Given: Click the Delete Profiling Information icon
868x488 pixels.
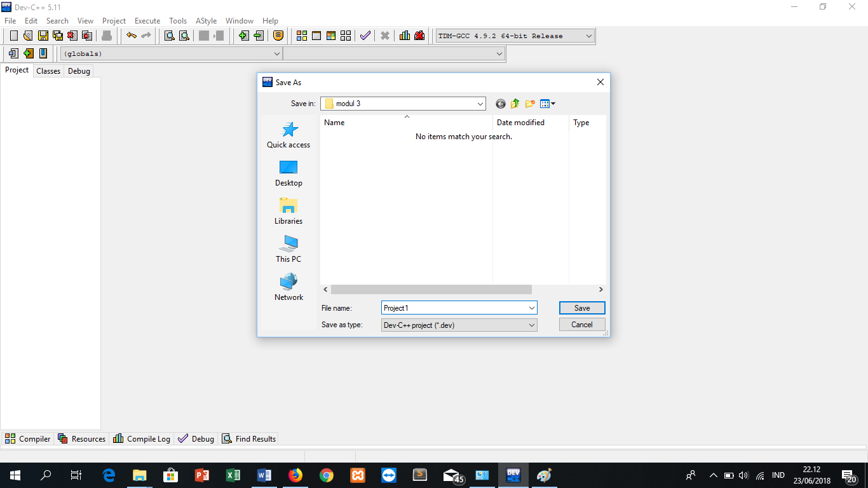Looking at the screenshot, I should [419, 36].
